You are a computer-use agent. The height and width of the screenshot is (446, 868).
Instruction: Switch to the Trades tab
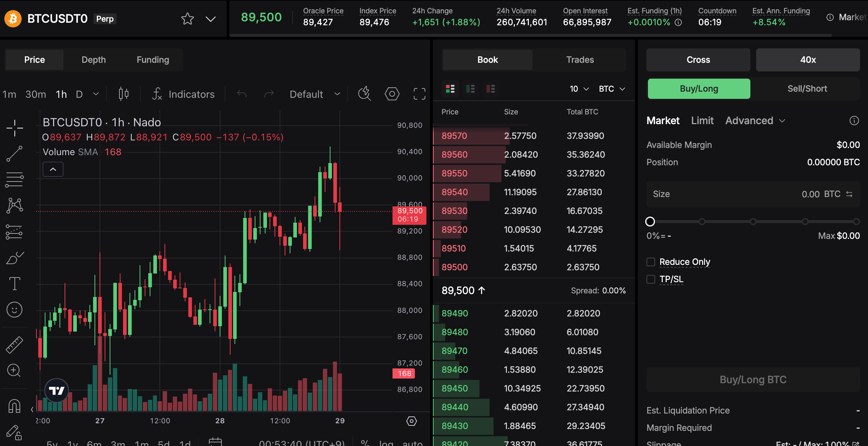(580, 60)
